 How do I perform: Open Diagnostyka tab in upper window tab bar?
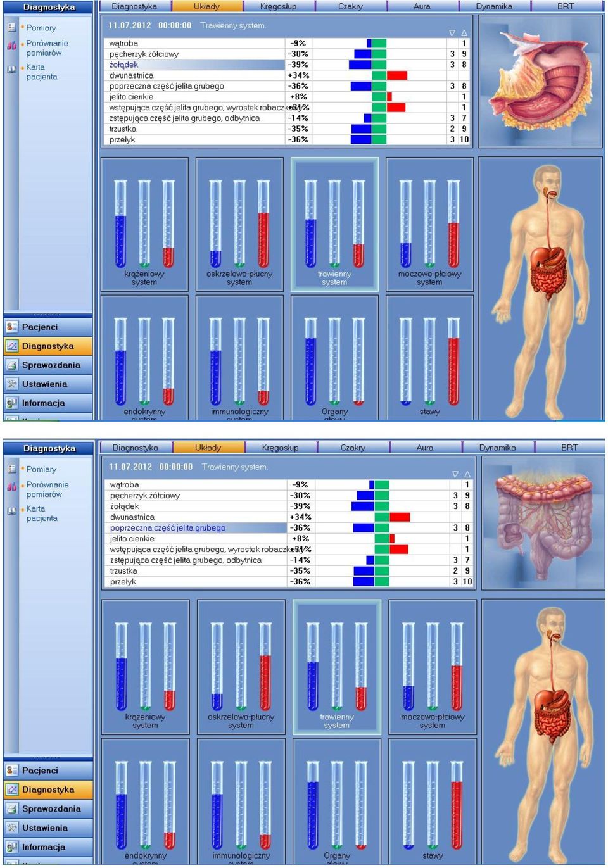[x=134, y=6]
